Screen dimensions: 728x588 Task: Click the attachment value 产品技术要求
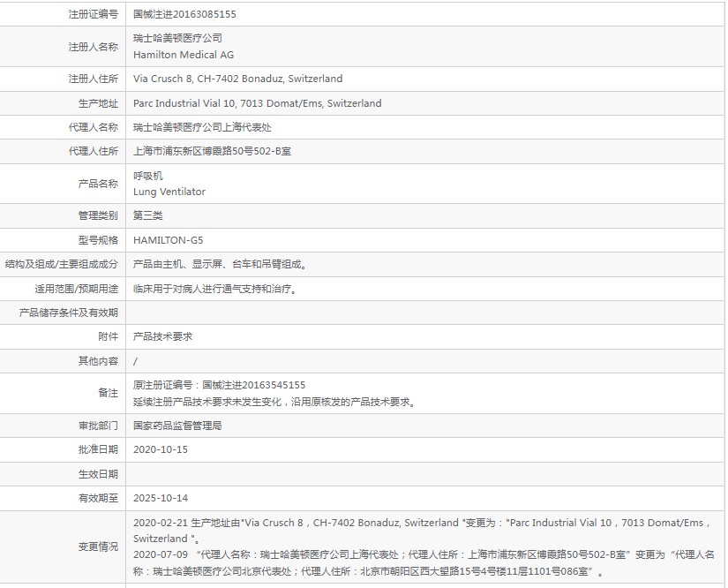point(163,336)
